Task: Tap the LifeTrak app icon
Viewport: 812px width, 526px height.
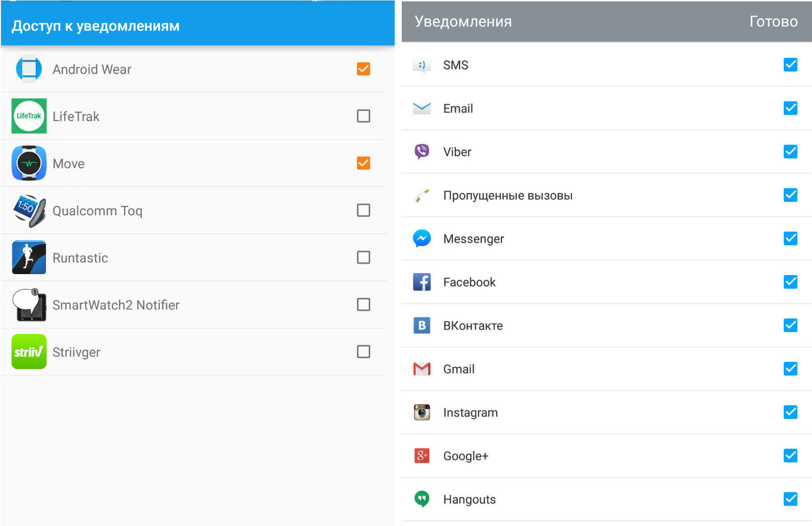Action: pos(29,116)
